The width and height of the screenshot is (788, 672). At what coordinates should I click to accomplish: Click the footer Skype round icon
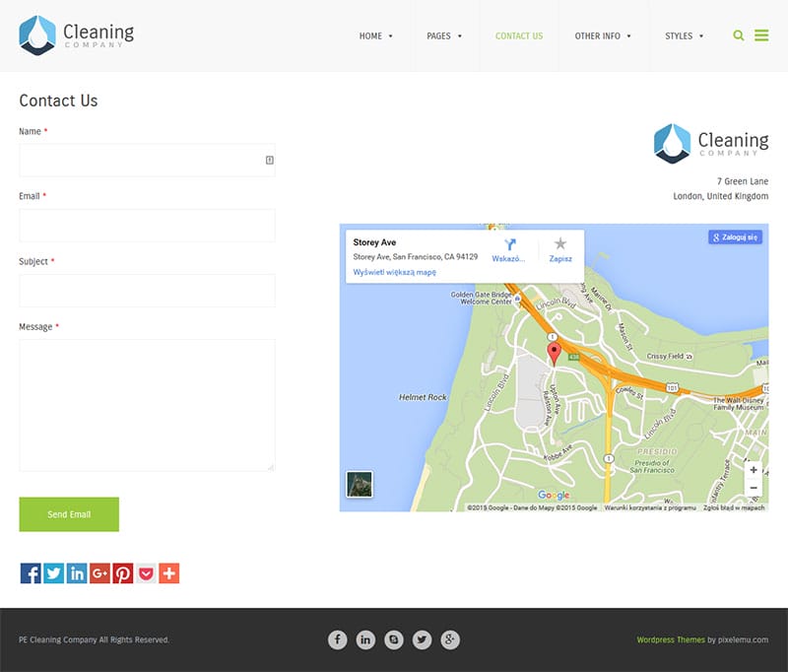(x=394, y=640)
